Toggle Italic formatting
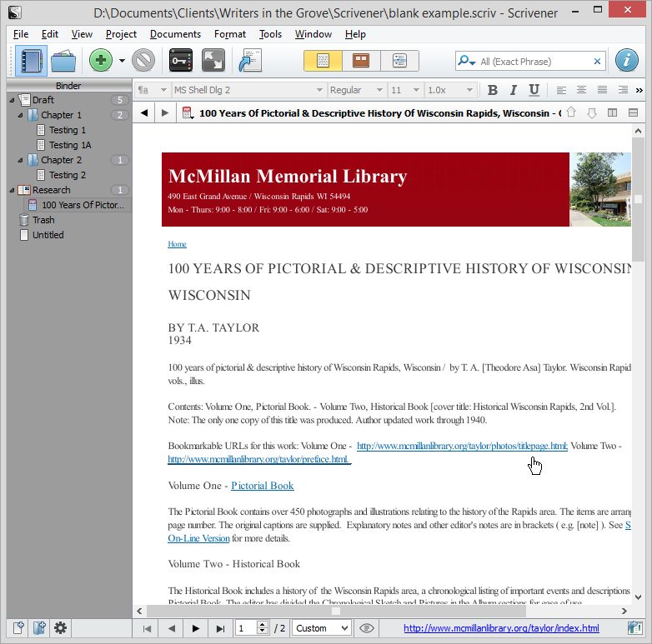The height and width of the screenshot is (644, 652). 513,90
